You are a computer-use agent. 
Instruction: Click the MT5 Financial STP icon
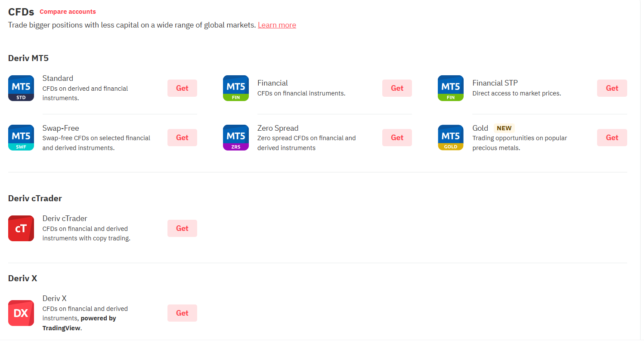[x=451, y=88]
